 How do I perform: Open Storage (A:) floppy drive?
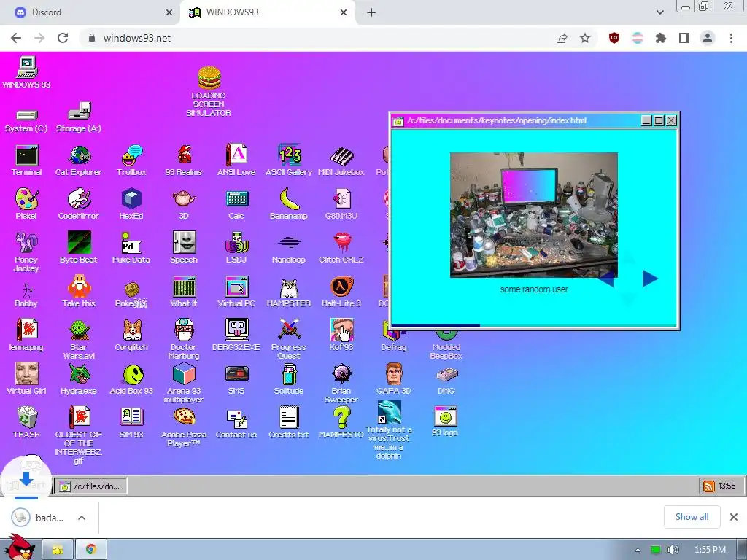pos(79,111)
